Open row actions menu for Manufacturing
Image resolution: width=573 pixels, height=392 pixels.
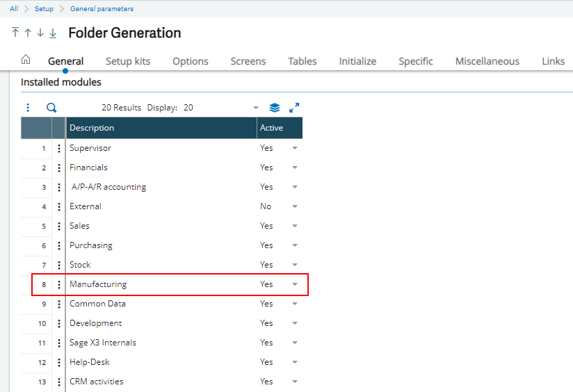click(x=58, y=284)
